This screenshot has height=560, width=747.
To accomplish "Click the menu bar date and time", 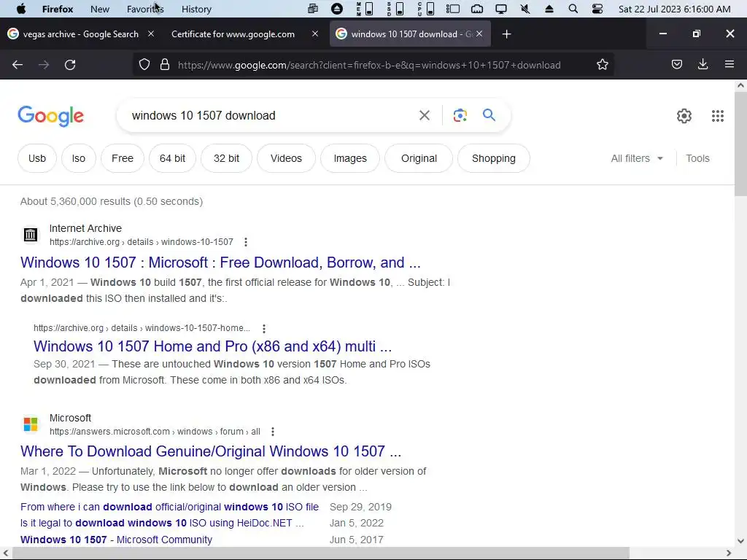I will tap(674, 9).
